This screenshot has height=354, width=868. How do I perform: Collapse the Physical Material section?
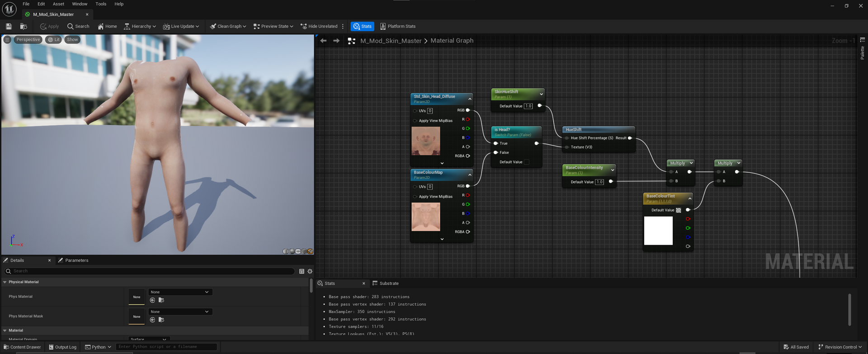tap(5, 282)
